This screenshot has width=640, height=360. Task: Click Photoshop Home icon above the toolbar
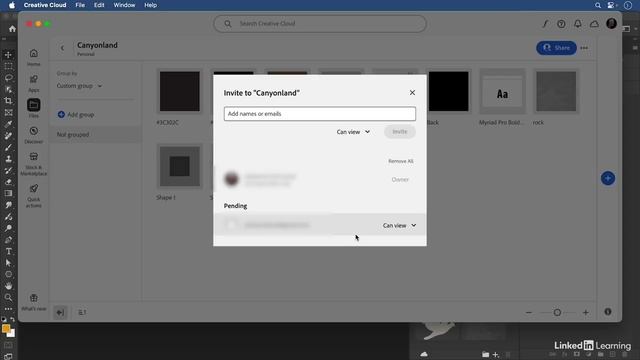(12, 29)
